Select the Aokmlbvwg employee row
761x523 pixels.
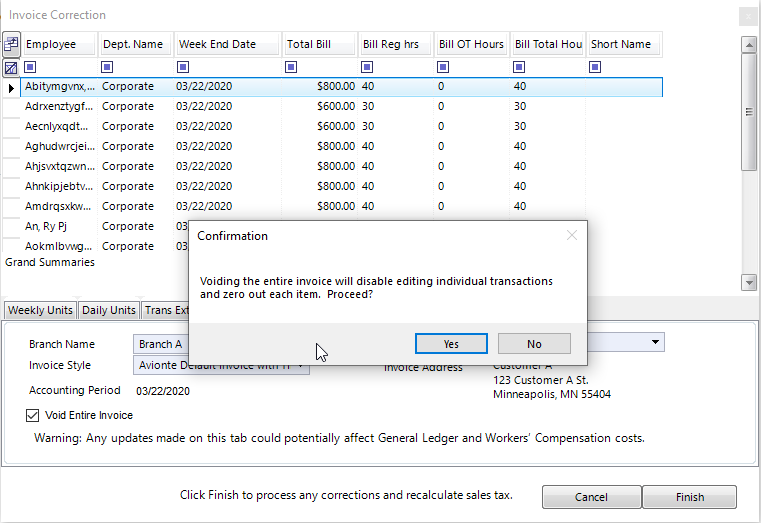[x=104, y=246]
